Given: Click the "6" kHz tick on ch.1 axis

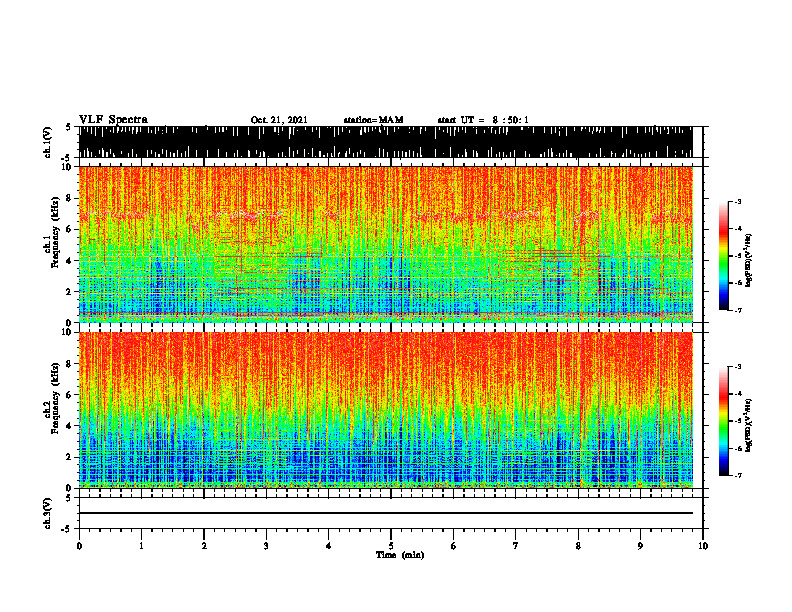Looking at the screenshot, I should tap(69, 229).
